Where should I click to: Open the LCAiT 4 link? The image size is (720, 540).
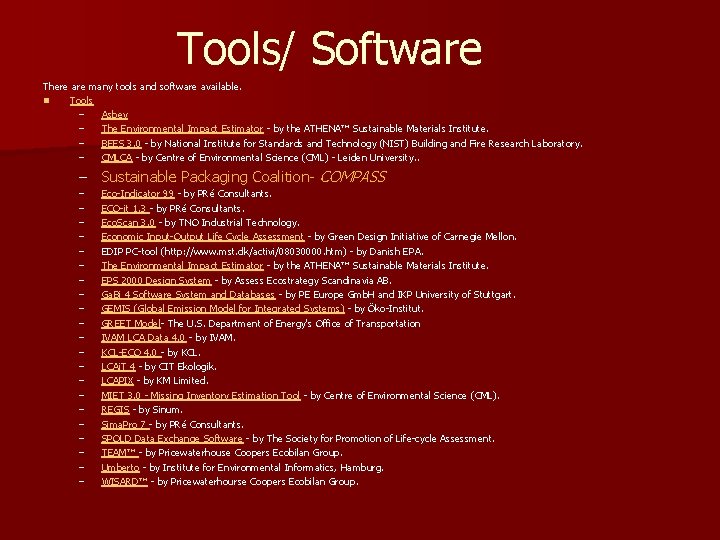118,366
